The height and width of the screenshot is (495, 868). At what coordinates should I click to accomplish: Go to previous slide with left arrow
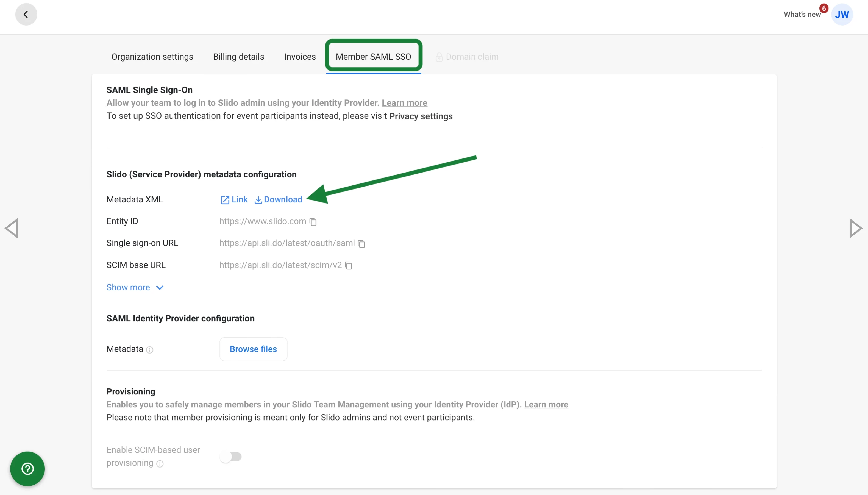tap(12, 228)
